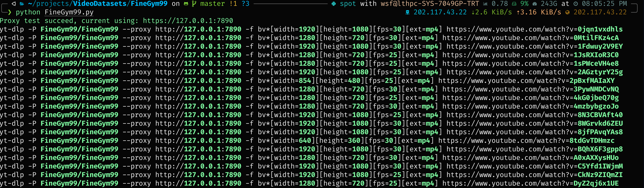644x188 pixels.
Task: Open the YouTube link ending 2pBxfMAIaXY
Action: tap(526, 81)
